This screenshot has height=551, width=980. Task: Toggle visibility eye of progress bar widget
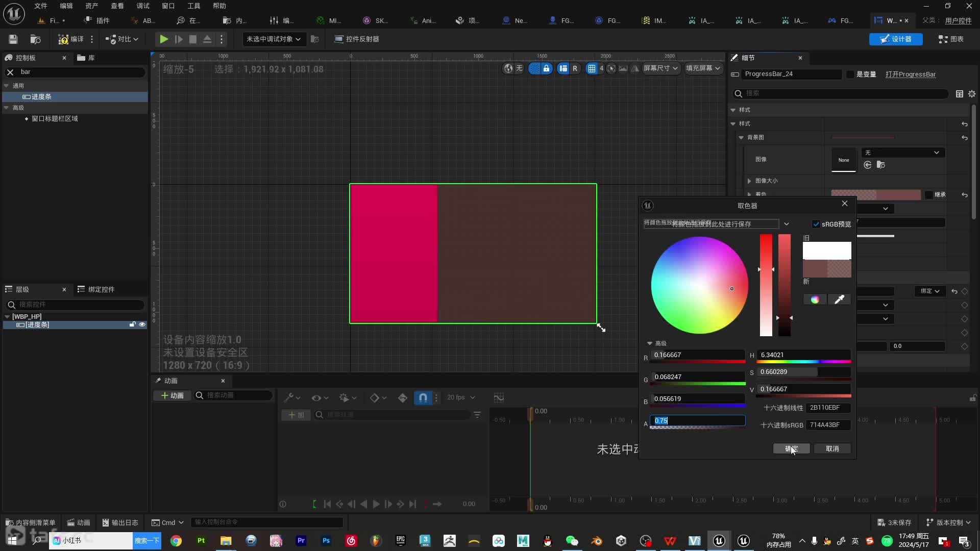[142, 324]
